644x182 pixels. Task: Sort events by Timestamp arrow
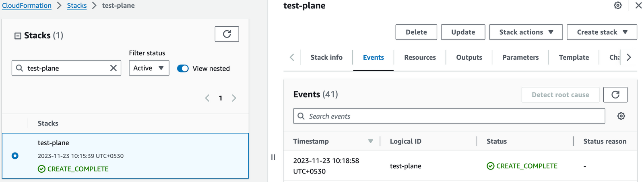tap(370, 141)
